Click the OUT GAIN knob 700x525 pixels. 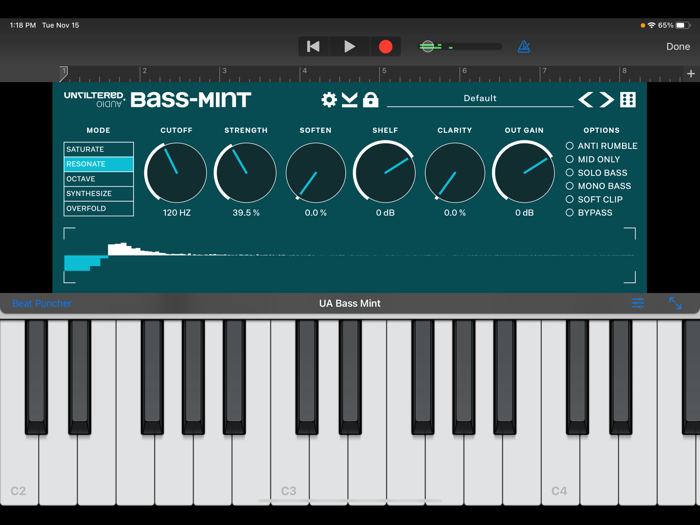(x=524, y=172)
